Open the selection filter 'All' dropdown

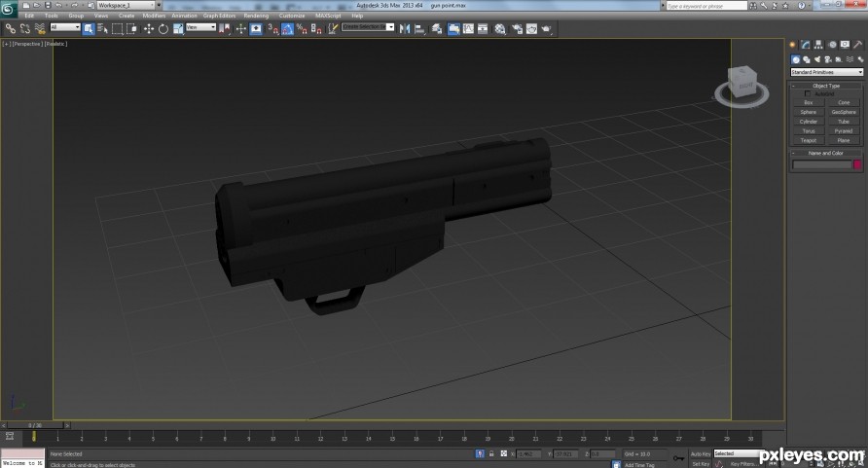(65, 27)
